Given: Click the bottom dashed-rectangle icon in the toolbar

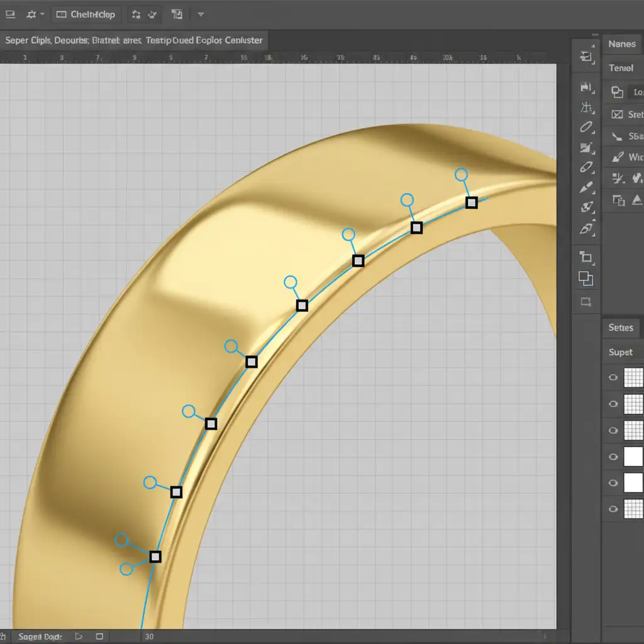Looking at the screenshot, I should coord(586,302).
